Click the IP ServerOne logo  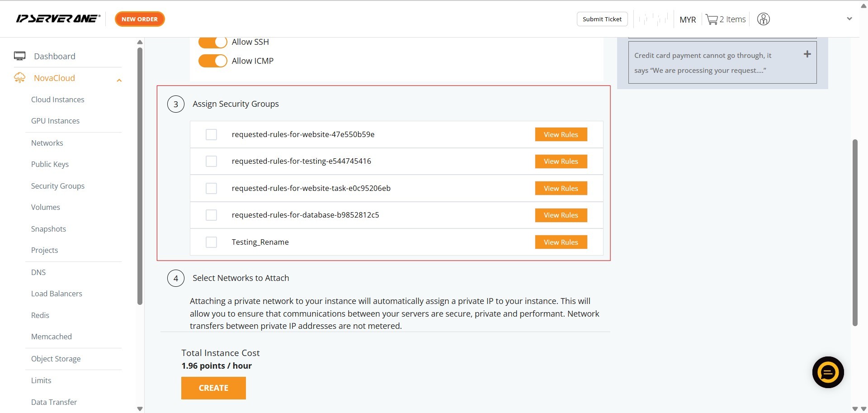point(58,19)
